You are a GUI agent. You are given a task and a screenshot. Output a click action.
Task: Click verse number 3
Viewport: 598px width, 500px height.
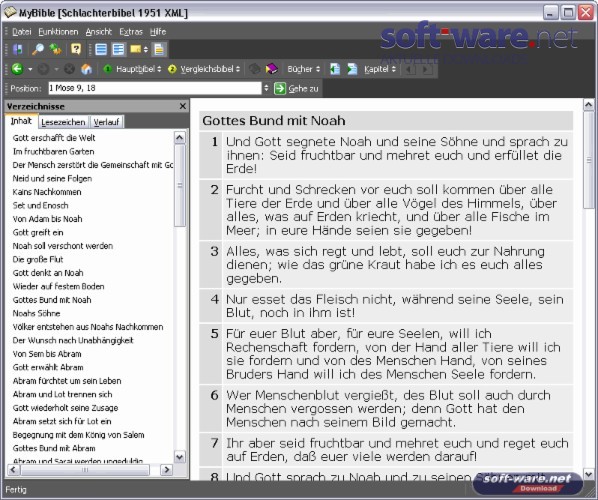214,251
